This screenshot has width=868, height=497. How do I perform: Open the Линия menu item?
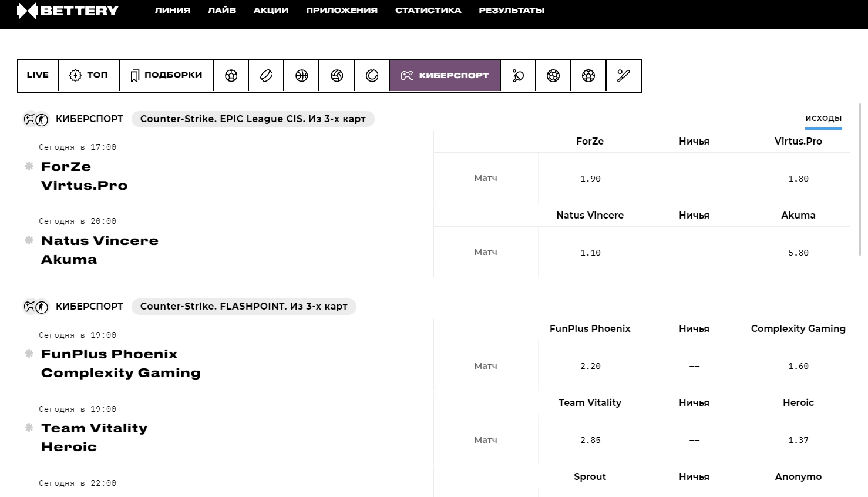coord(173,10)
